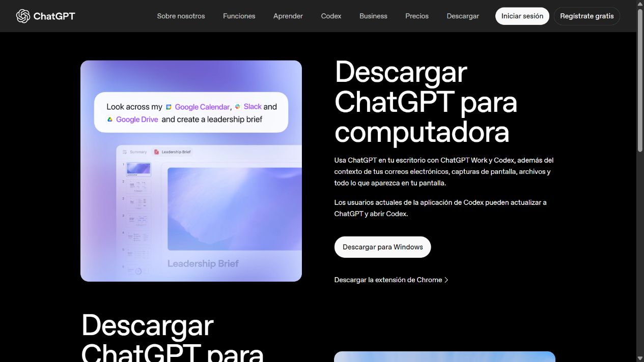Click the page scrollbar thumb
This screenshot has width=644, height=362.
coord(640,80)
